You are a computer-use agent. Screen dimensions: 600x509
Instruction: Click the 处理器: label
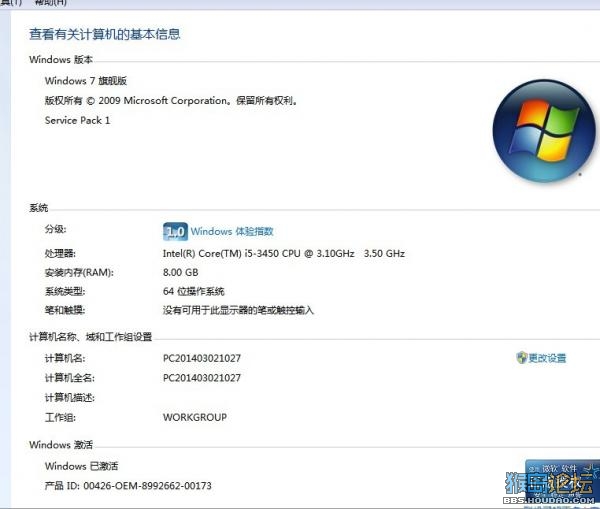[x=60, y=253]
